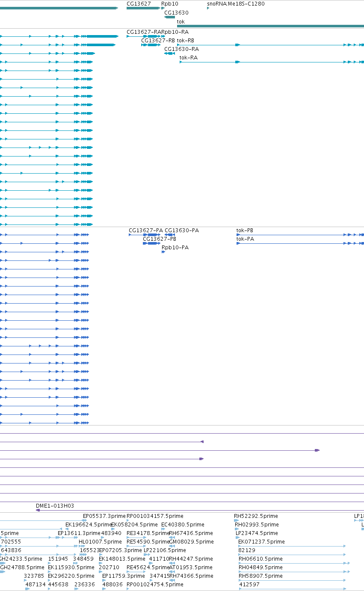This screenshot has height=591, width=364.
Task: Click the CG13630 gene label
Action: pos(176,13)
